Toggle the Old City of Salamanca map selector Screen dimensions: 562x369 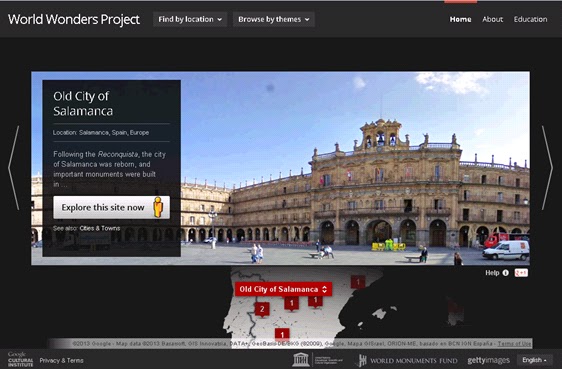coord(283,289)
